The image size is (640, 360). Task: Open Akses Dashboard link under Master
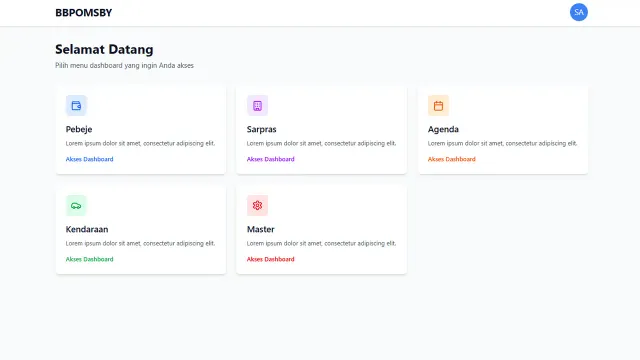[x=270, y=259]
